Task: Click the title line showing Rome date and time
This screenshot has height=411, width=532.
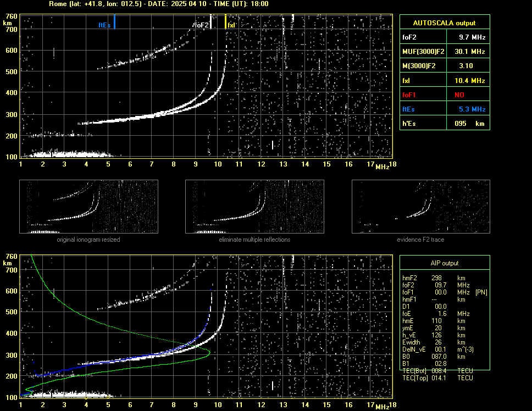Action: coord(159,4)
